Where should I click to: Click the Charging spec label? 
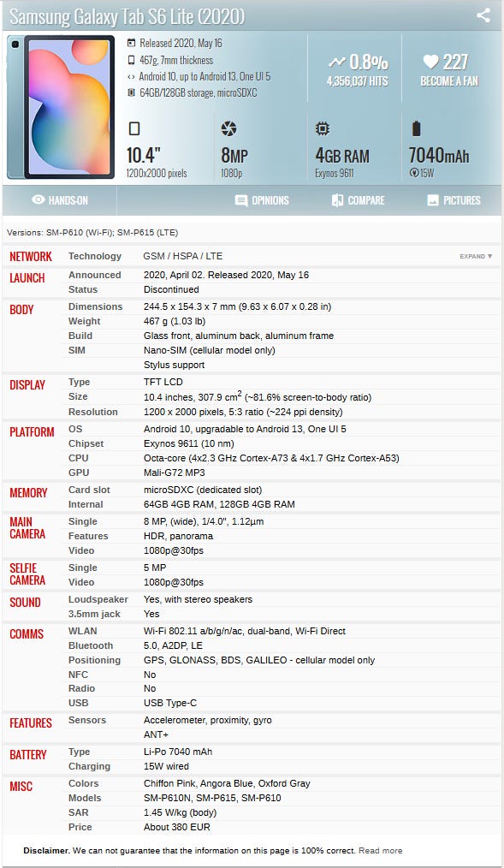coord(89,767)
